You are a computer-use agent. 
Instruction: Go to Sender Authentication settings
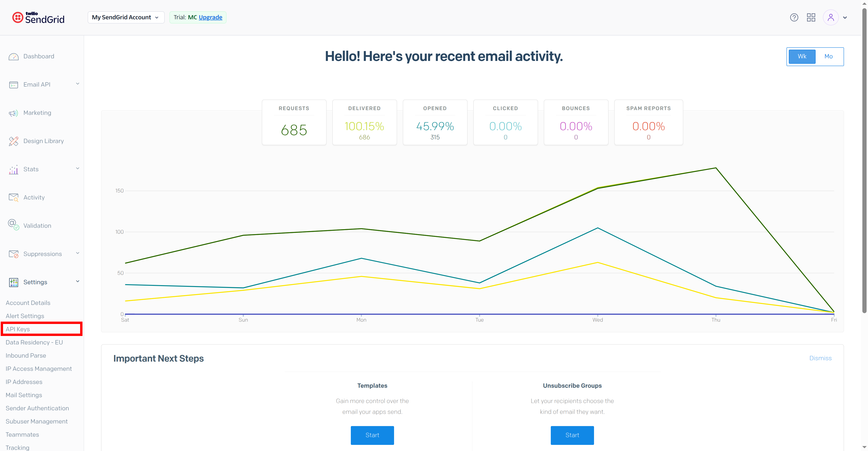37,408
